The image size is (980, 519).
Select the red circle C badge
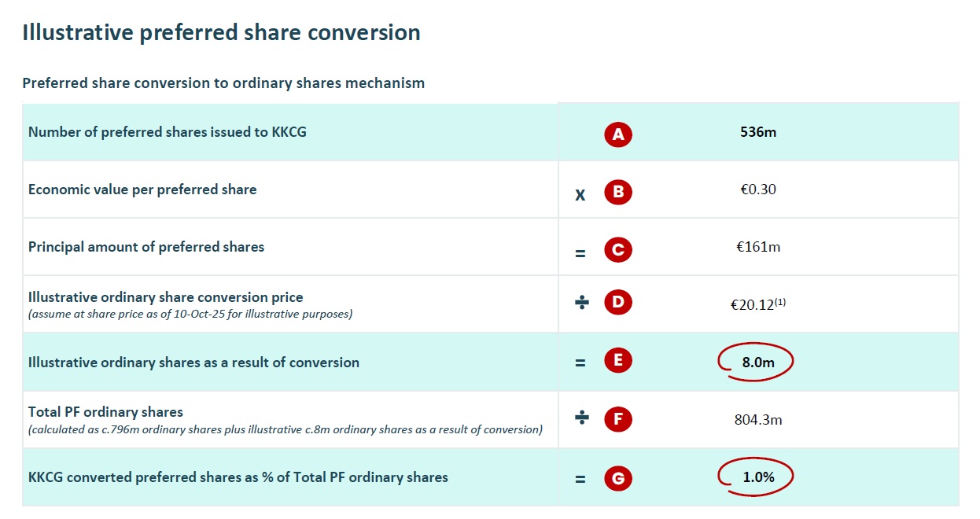point(618,250)
